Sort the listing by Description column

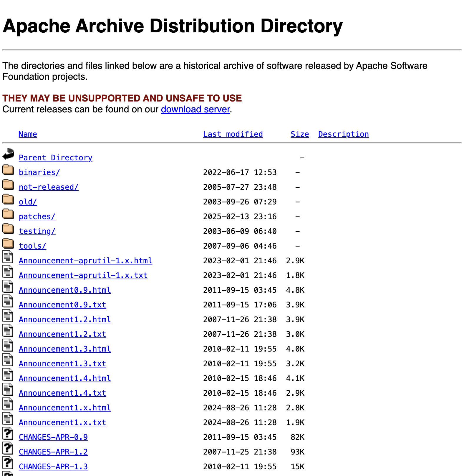[x=343, y=134]
